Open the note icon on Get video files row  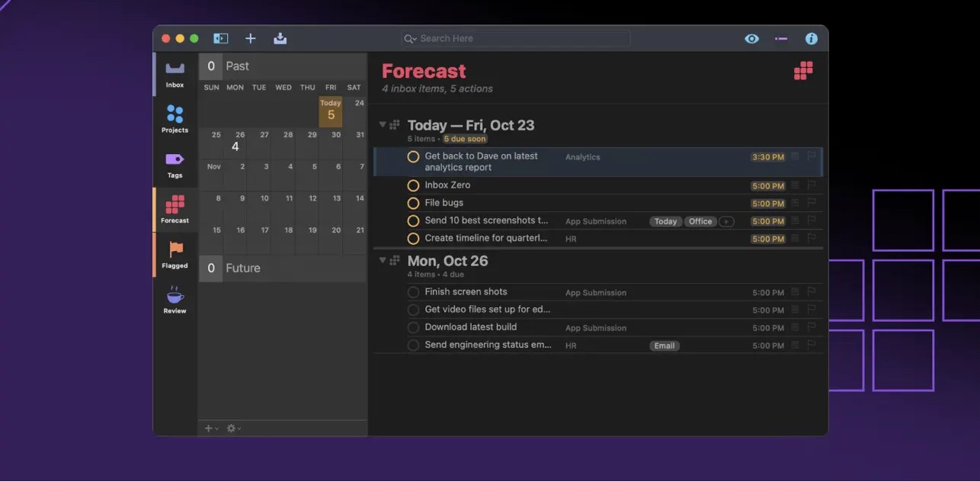point(795,310)
